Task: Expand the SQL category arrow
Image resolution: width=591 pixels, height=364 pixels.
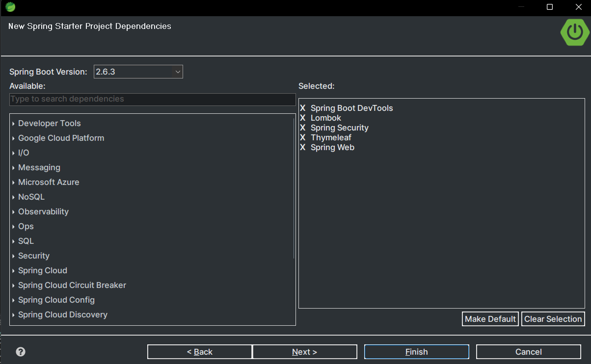Action: [14, 241]
